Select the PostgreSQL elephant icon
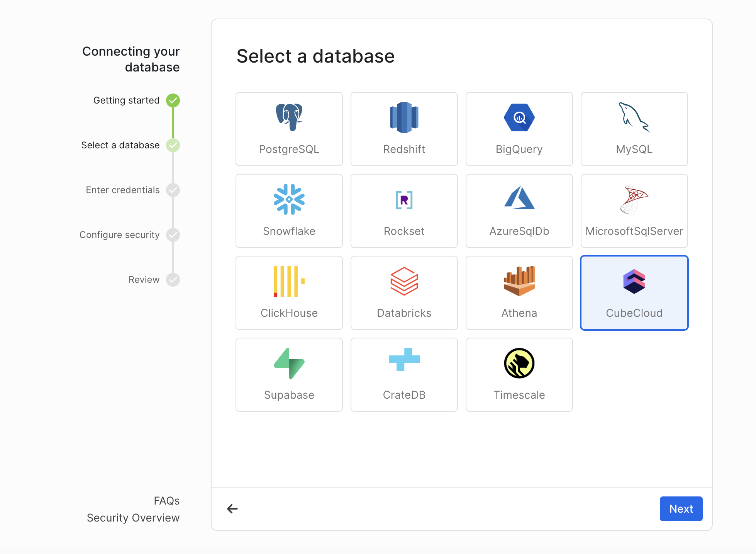 point(289,117)
